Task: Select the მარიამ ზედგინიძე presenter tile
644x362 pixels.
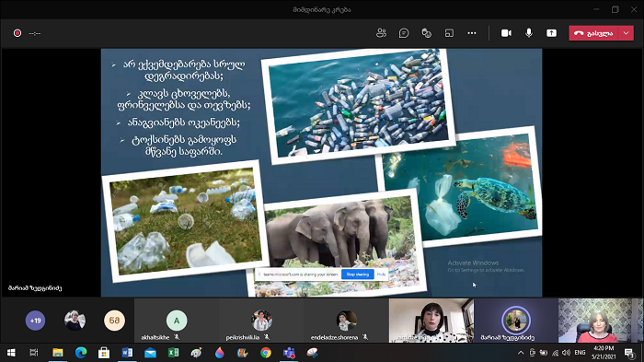Action: (516, 321)
